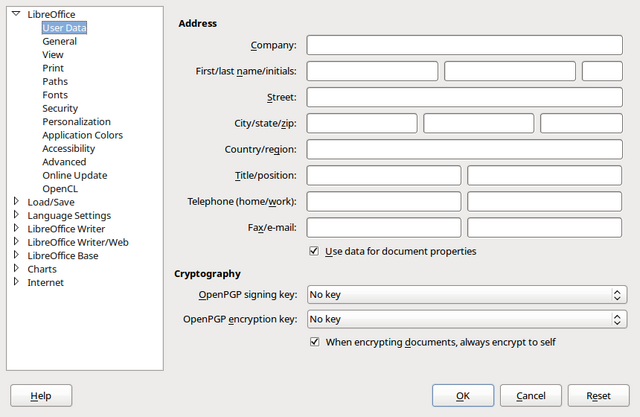Click the Cancel button
640x417 pixels.
click(x=531, y=395)
